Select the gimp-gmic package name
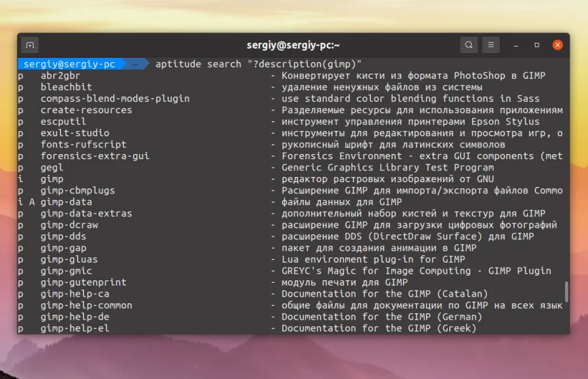588x379 pixels. pos(66,270)
